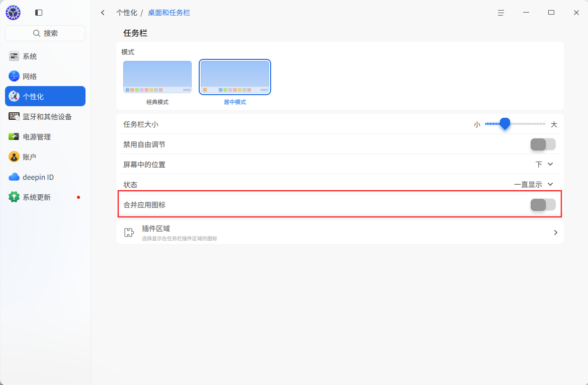Click the 居中模式 label text
This screenshot has height=385, width=588.
(x=235, y=102)
